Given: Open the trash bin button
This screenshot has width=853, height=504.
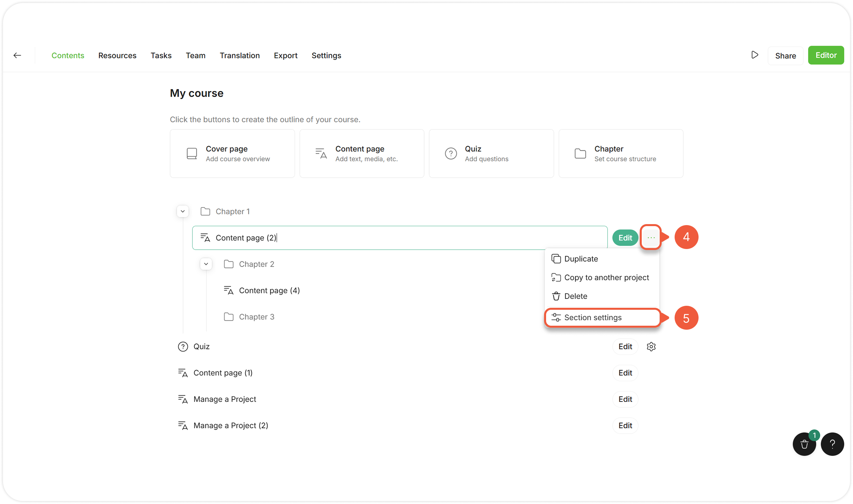Looking at the screenshot, I should tap(804, 444).
